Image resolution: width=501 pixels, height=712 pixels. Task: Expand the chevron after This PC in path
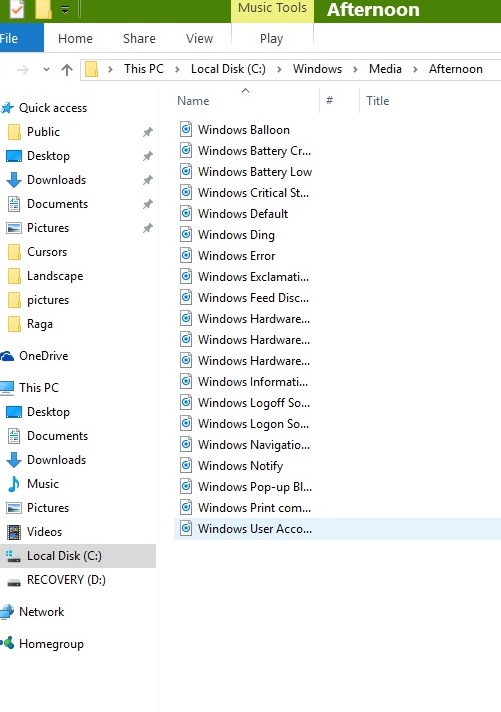point(177,69)
